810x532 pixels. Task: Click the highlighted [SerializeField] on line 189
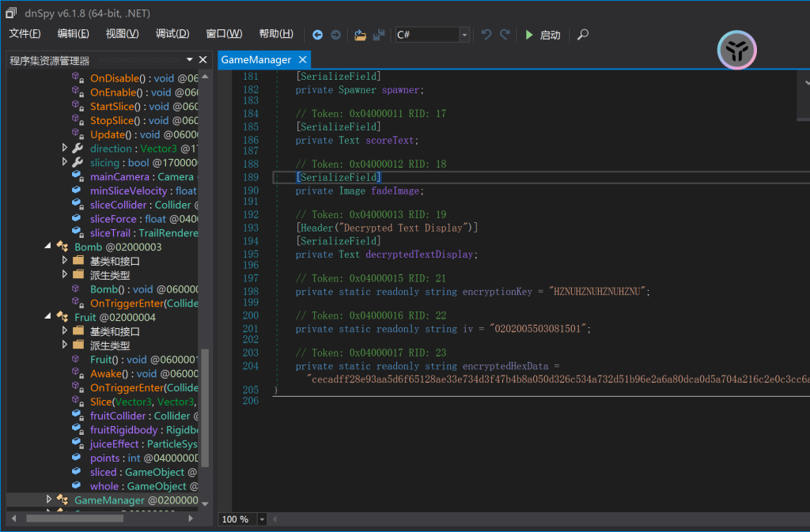click(339, 178)
